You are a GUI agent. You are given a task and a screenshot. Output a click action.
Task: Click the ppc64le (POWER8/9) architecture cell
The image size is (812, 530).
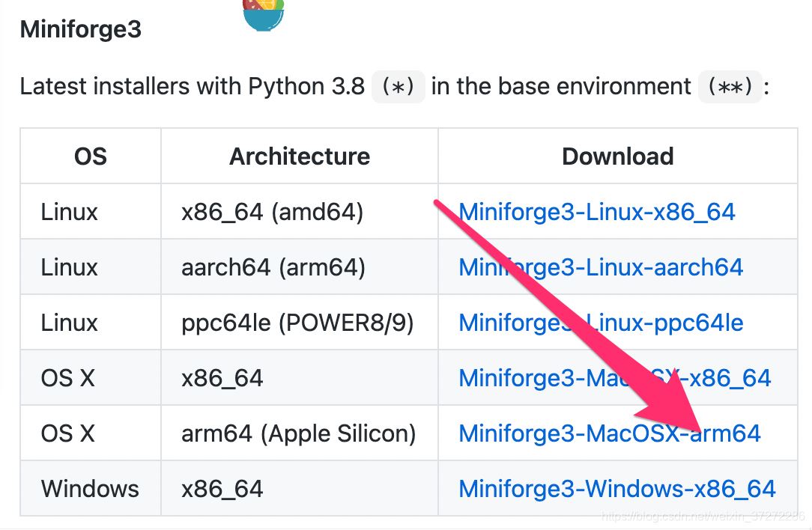click(297, 323)
